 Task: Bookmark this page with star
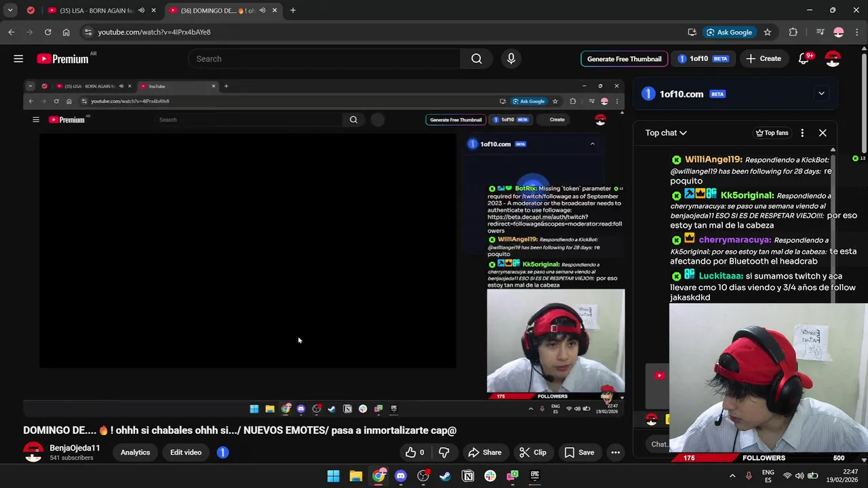pos(767,32)
